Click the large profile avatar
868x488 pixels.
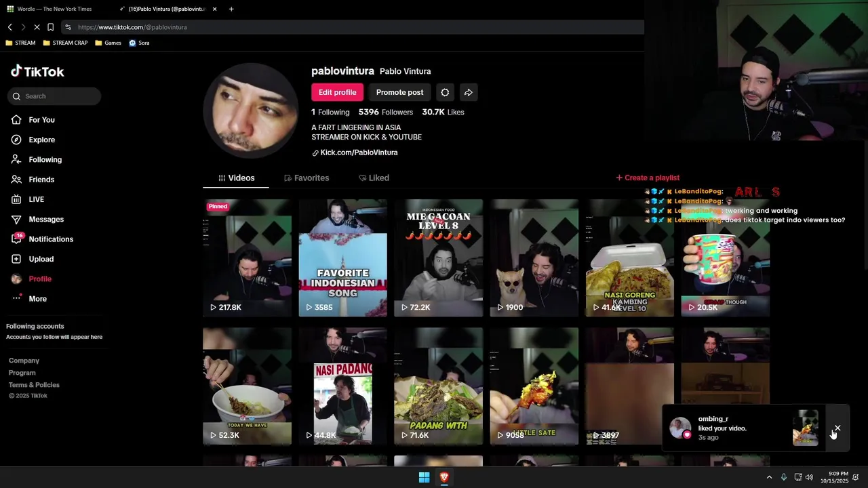click(x=250, y=110)
